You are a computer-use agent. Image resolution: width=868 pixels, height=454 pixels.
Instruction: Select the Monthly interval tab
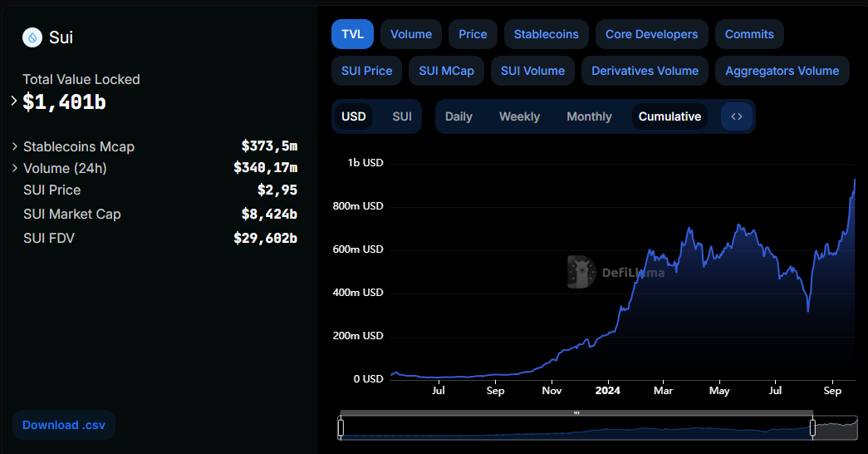coord(589,116)
